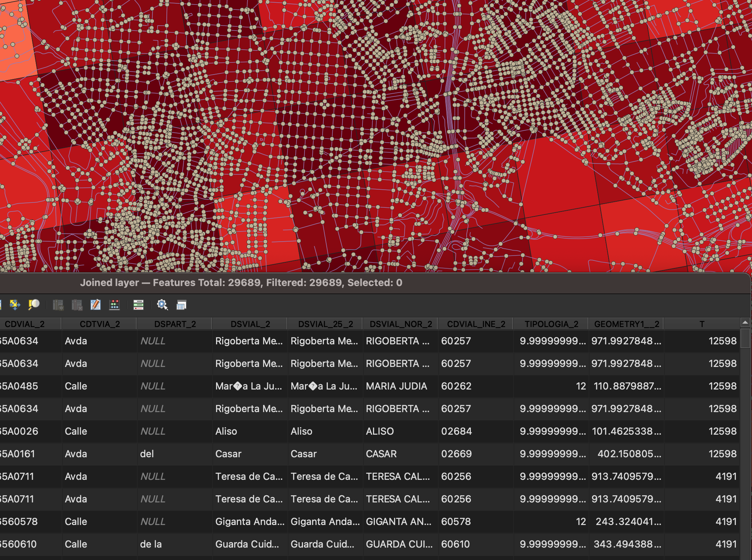Zoom map to the selected rows
The image size is (752, 560).
pyautogui.click(x=34, y=304)
